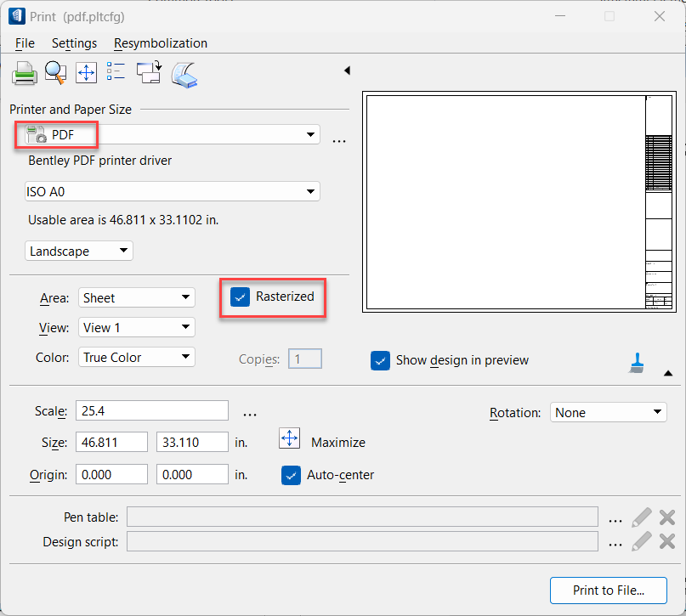Open print preview with the magnifier icon
This screenshot has width=686, height=616.
coord(55,74)
